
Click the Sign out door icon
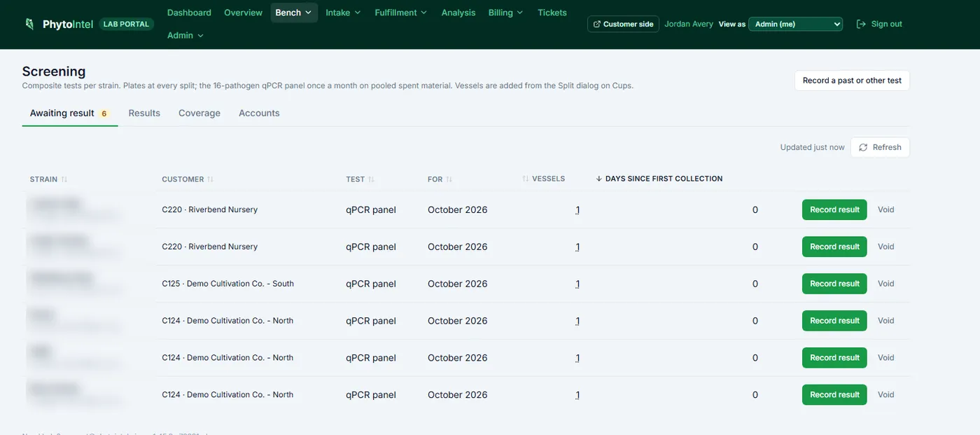tap(861, 24)
